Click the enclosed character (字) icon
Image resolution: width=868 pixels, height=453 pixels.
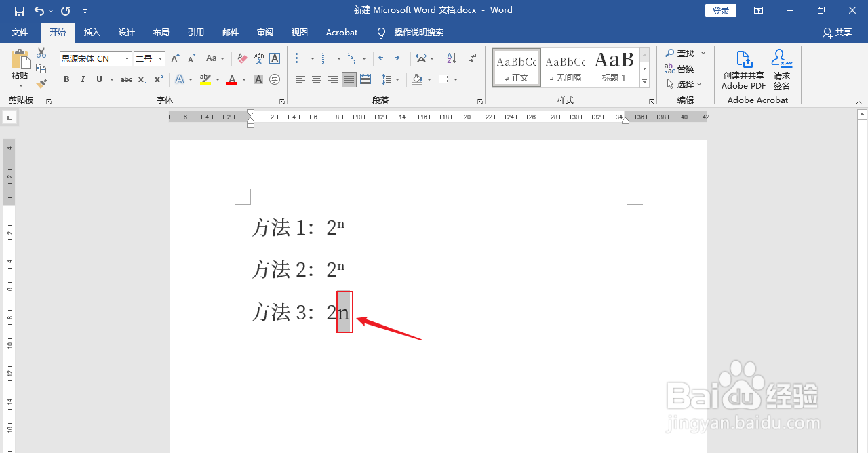[275, 79]
